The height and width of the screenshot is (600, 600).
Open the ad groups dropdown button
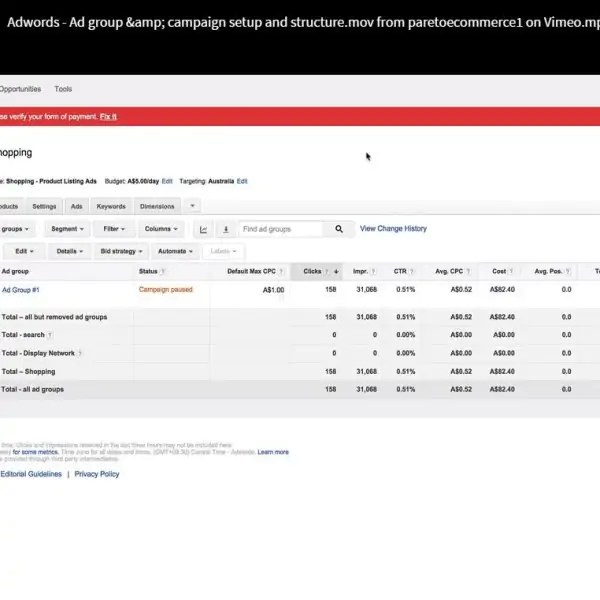click(15, 229)
